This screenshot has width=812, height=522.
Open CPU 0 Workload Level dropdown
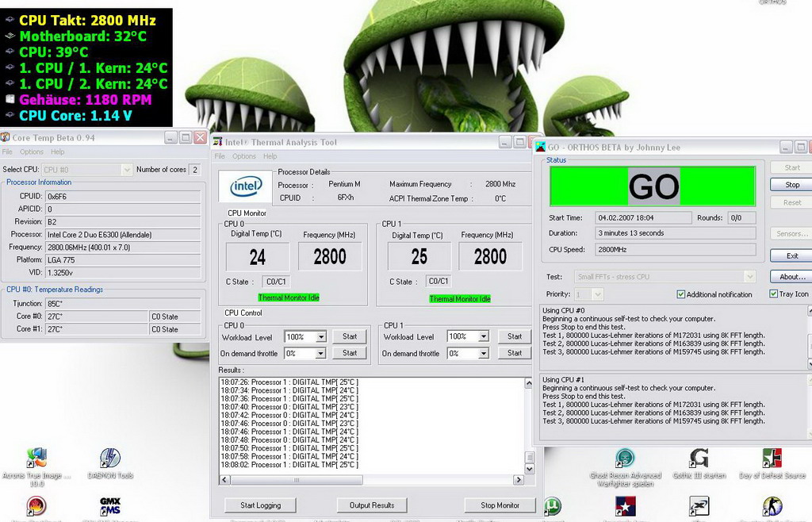(321, 336)
